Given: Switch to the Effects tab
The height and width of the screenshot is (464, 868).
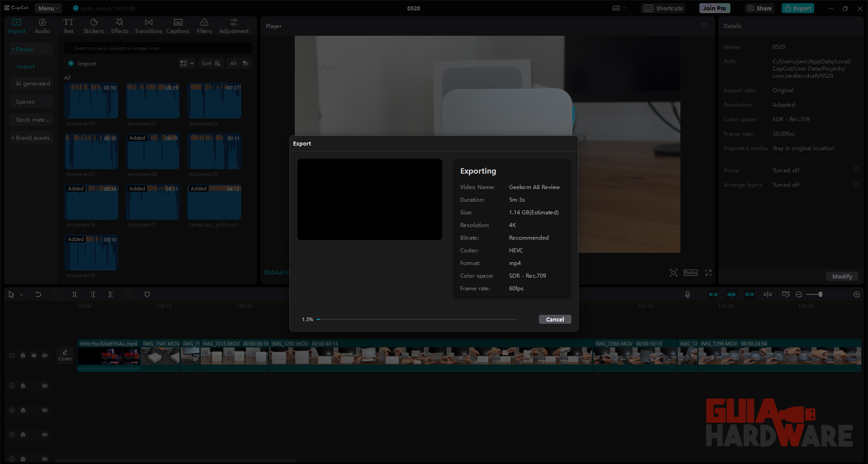Looking at the screenshot, I should pos(119,26).
